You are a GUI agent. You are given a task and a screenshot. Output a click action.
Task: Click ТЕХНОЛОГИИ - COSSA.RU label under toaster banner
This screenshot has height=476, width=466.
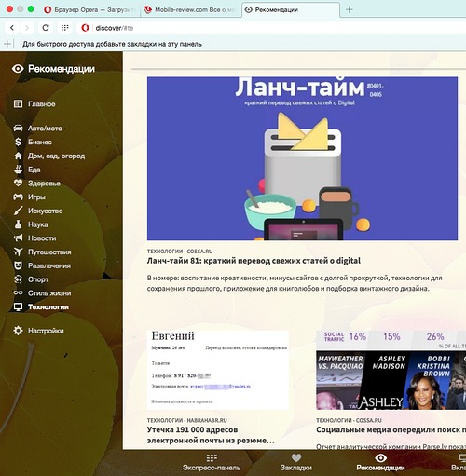click(180, 251)
